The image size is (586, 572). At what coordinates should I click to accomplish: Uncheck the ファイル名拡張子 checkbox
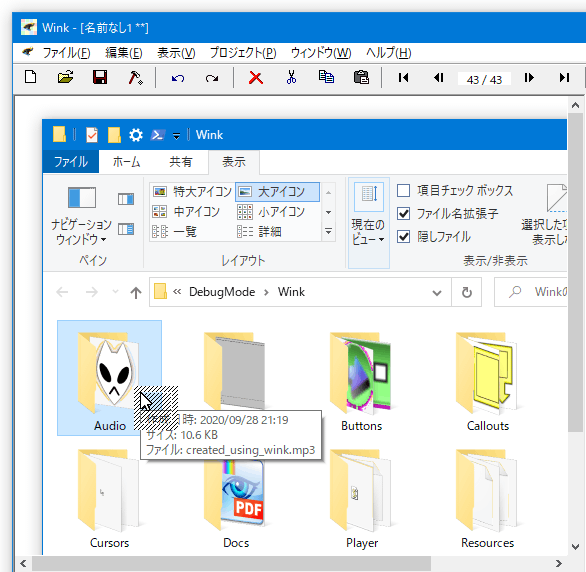coord(404,213)
